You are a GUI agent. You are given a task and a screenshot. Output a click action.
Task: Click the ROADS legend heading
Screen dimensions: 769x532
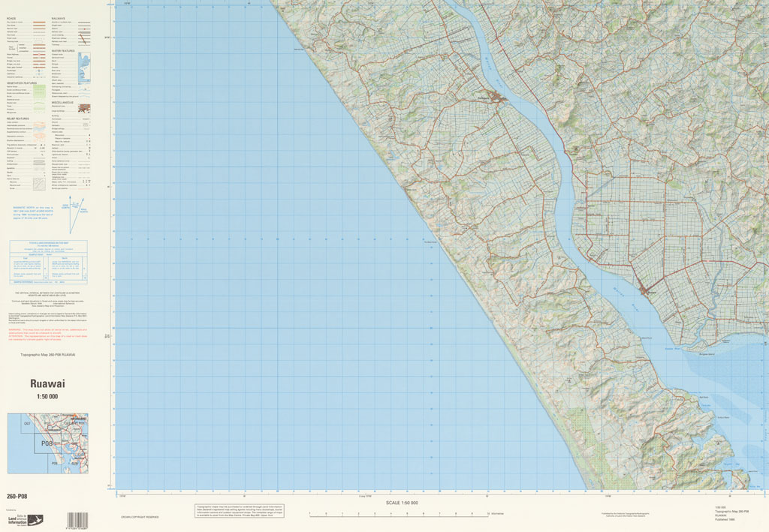[11, 17]
